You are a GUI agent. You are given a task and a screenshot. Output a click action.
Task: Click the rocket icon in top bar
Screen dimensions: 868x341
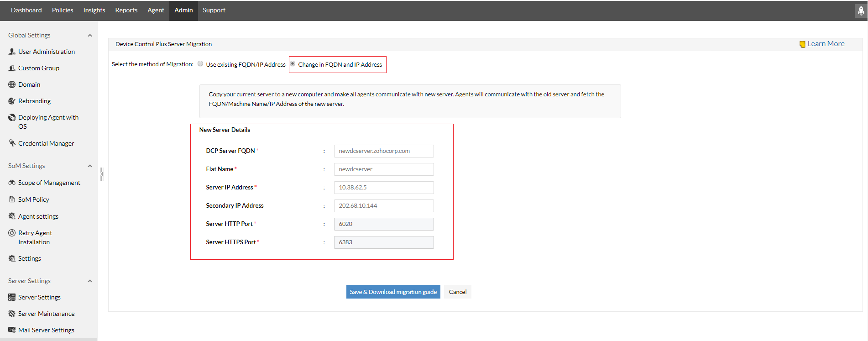pos(861,11)
